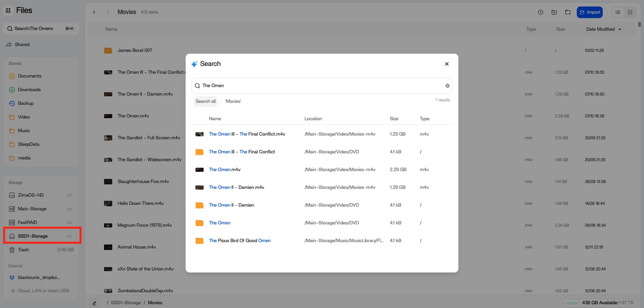Open the Trash in the sidebar

(x=23, y=250)
